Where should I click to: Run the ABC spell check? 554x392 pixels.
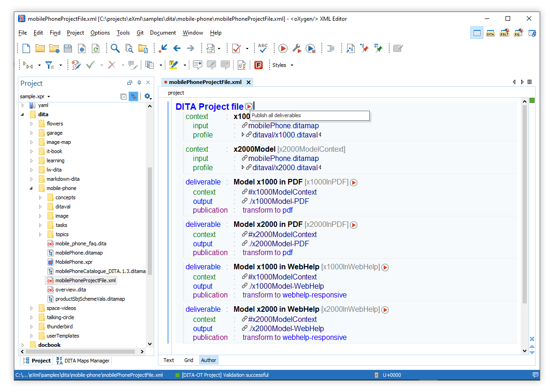[x=263, y=48]
